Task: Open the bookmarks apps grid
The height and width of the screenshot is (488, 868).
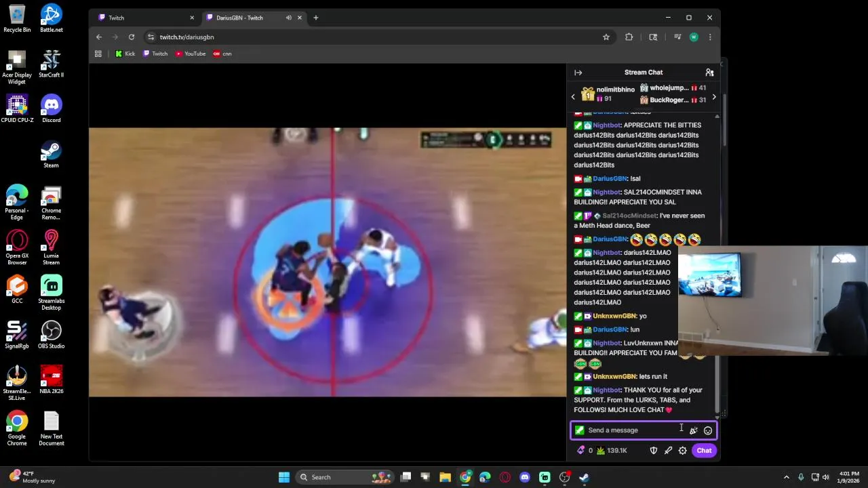Action: click(98, 54)
